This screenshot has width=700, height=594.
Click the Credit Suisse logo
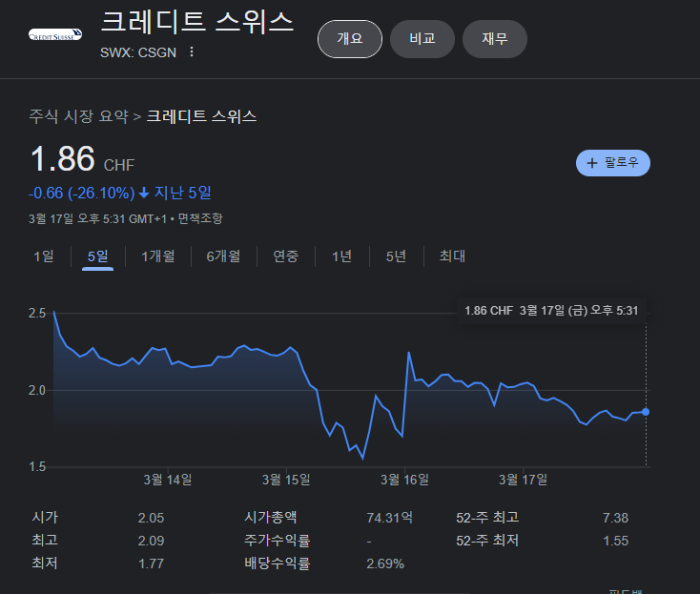click(x=55, y=35)
